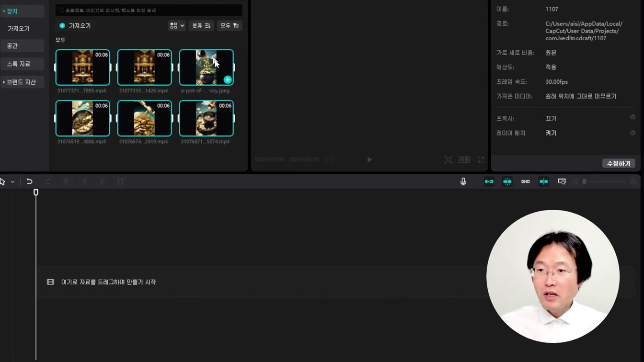Click the microphone voiceover record icon

click(463, 181)
